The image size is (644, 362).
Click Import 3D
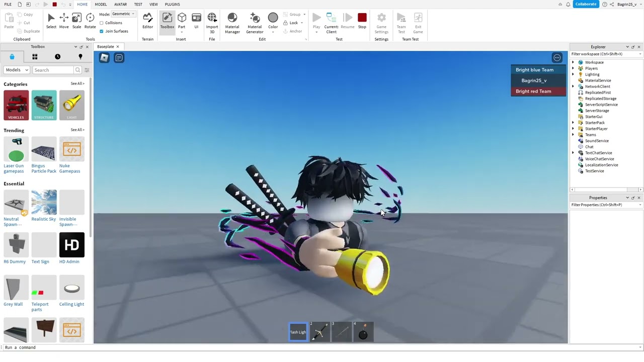212,23
